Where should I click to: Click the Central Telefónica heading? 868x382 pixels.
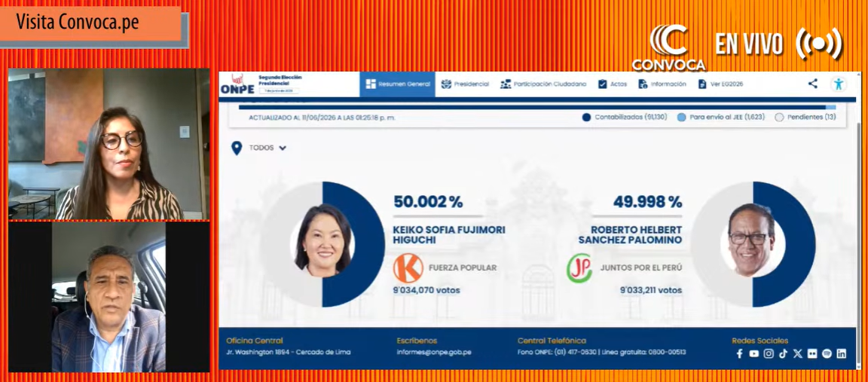click(552, 341)
